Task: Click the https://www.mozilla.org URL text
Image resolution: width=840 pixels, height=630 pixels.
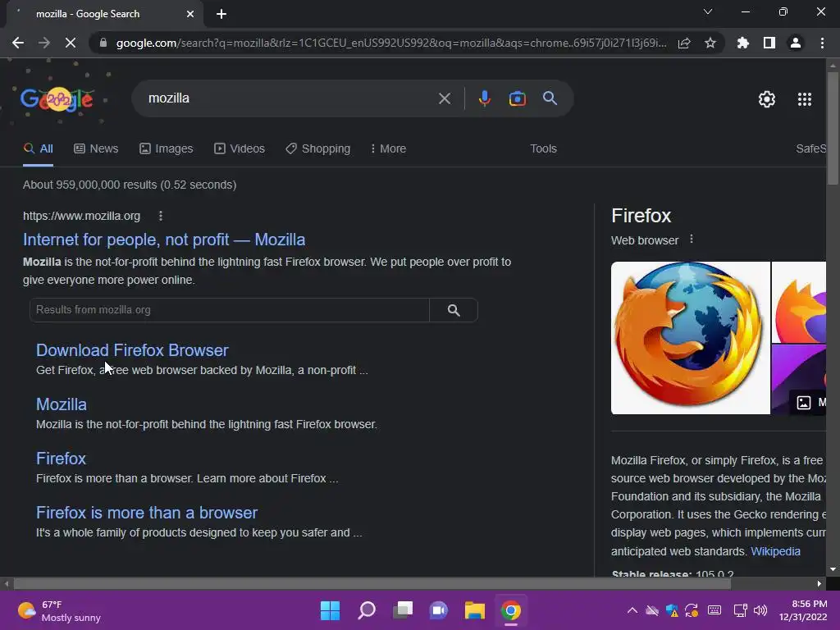Action: (81, 216)
